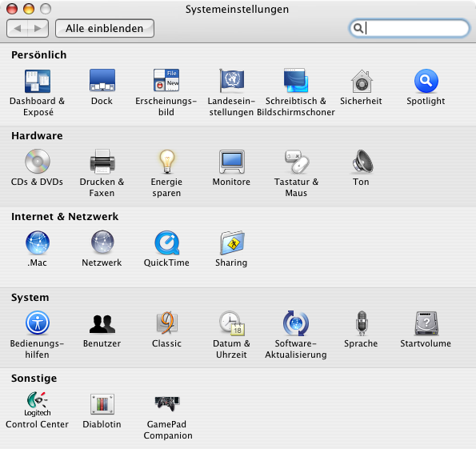Open Dashboard & Exposé preferences
476x449 pixels.
tap(38, 81)
